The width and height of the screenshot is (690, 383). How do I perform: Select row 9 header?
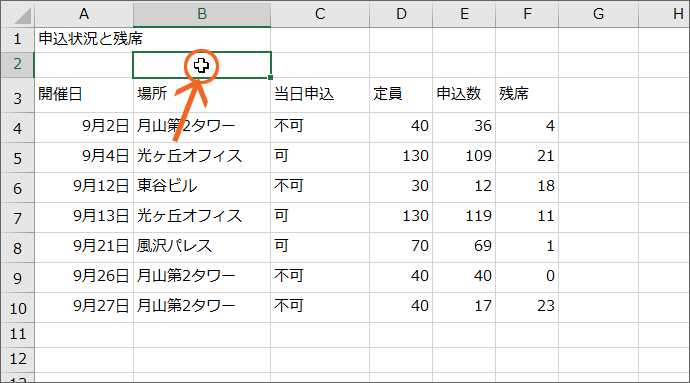click(18, 277)
